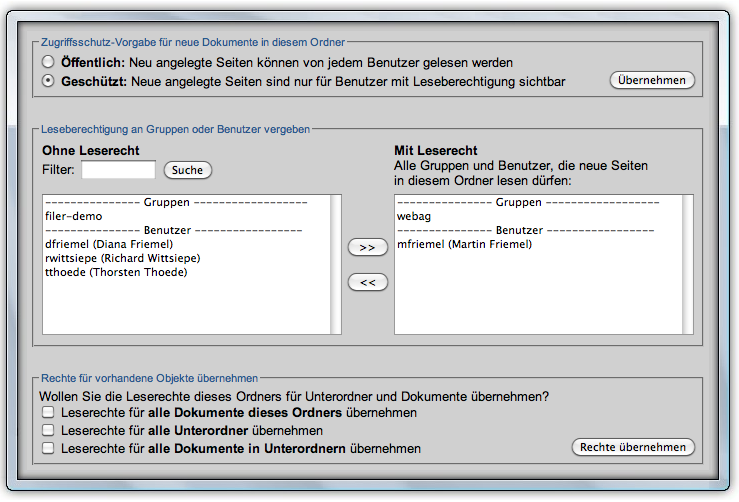This screenshot has width=739, height=502.
Task: Click the Rechte übernehmen button
Action: coord(632,447)
